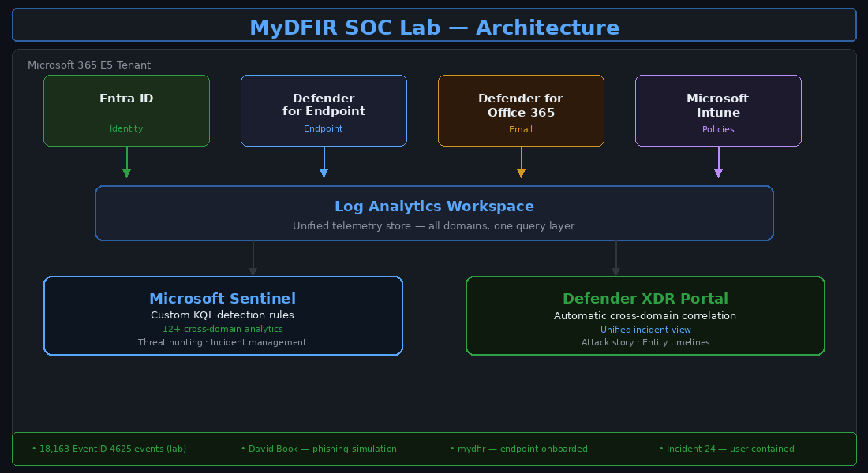Switch to the Defender XDR Portal view
This screenshot has height=473, width=868.
tap(645, 299)
